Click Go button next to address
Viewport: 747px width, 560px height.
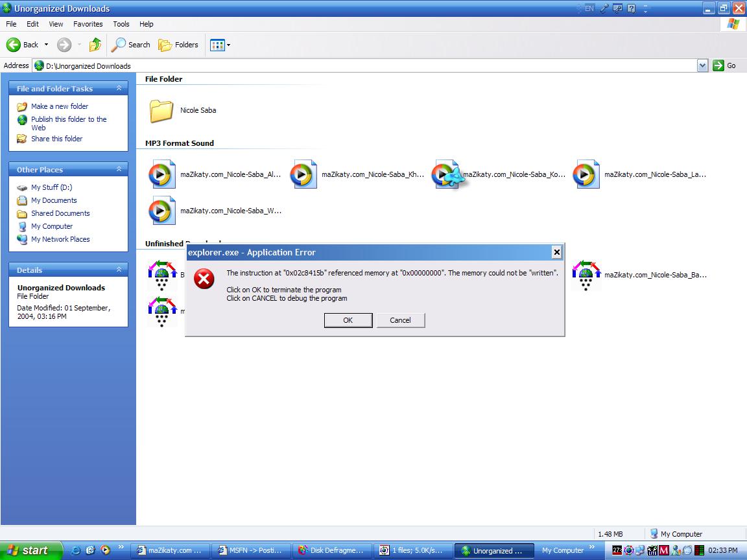[x=724, y=65]
